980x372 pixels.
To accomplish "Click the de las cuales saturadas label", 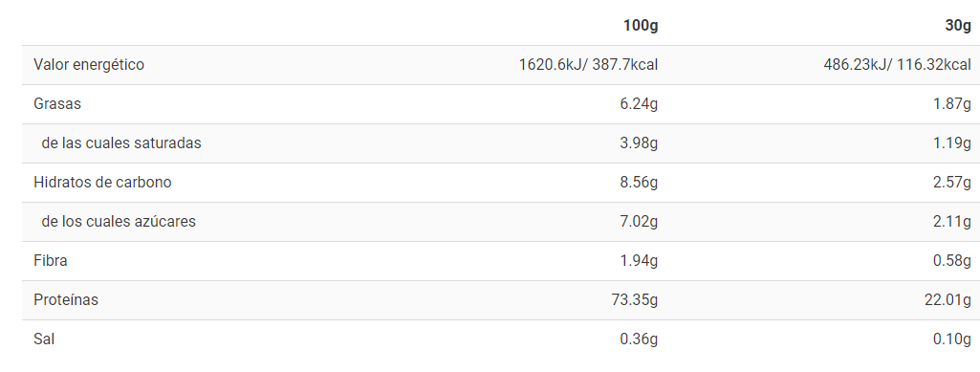I will click(121, 143).
